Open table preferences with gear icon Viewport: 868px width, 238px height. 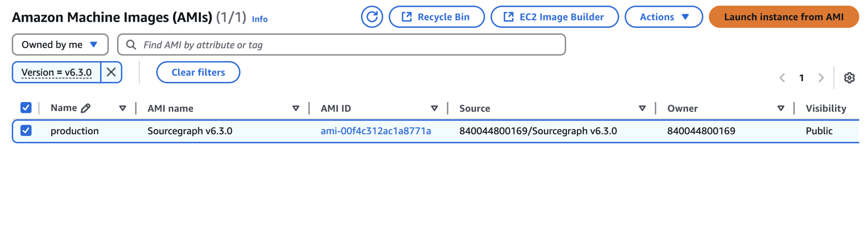tap(849, 78)
